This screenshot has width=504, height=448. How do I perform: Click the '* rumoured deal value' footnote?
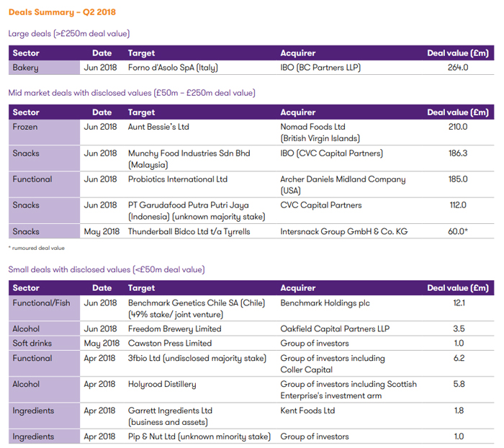(x=37, y=248)
